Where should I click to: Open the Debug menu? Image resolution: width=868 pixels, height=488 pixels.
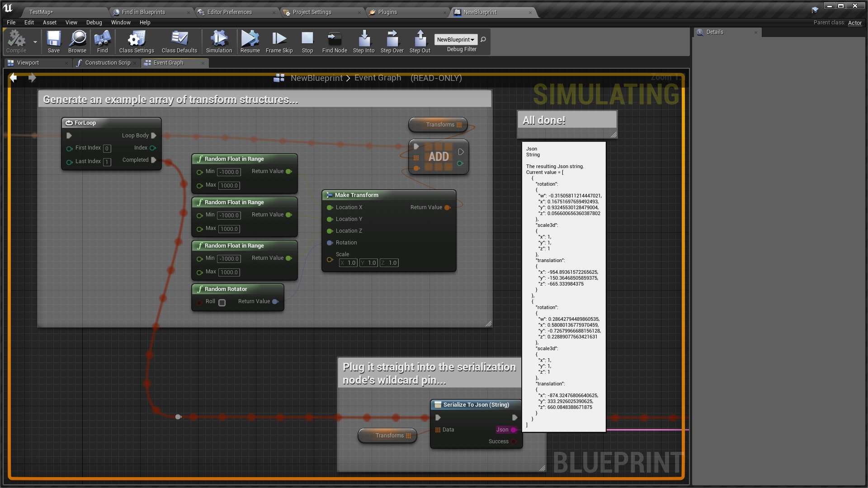[x=94, y=23]
